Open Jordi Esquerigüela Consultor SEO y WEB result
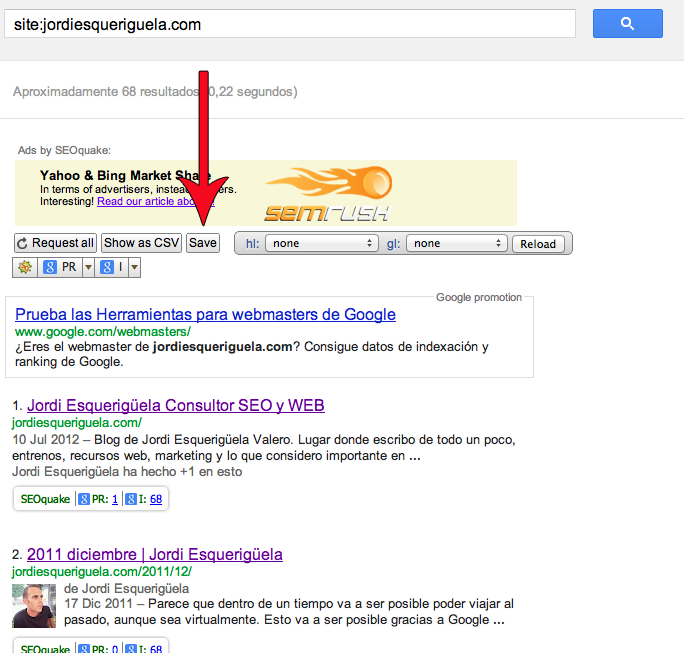 (176, 406)
